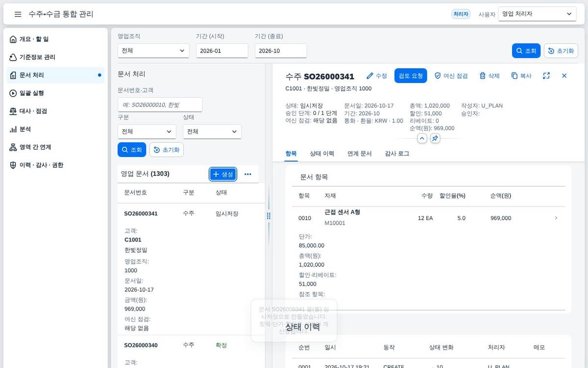Select 문서 처리 sidebar item
The height and width of the screenshot is (368, 588).
tap(56, 75)
